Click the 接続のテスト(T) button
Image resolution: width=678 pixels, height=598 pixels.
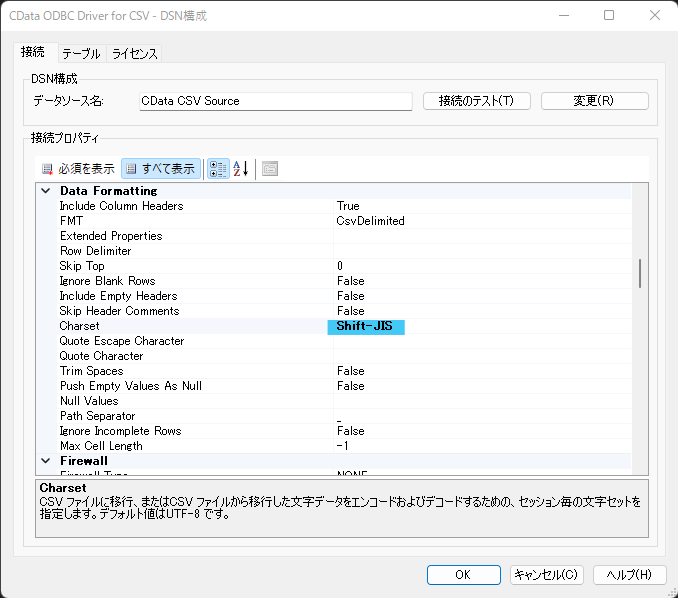pyautogui.click(x=477, y=101)
